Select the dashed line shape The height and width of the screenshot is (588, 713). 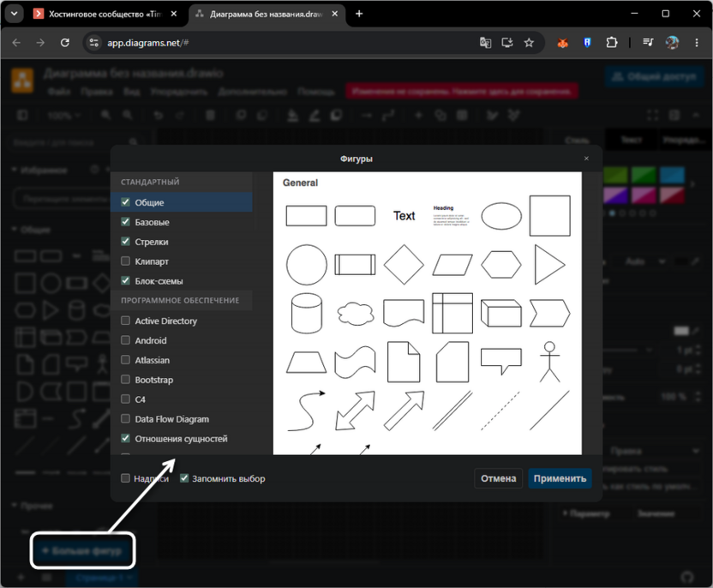click(x=501, y=411)
